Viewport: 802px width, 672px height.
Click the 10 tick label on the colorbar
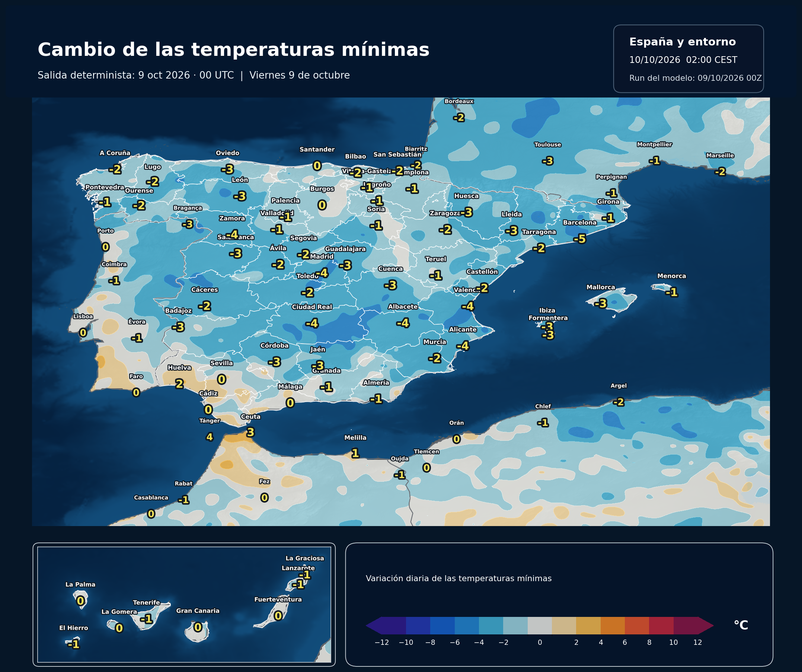[673, 643]
